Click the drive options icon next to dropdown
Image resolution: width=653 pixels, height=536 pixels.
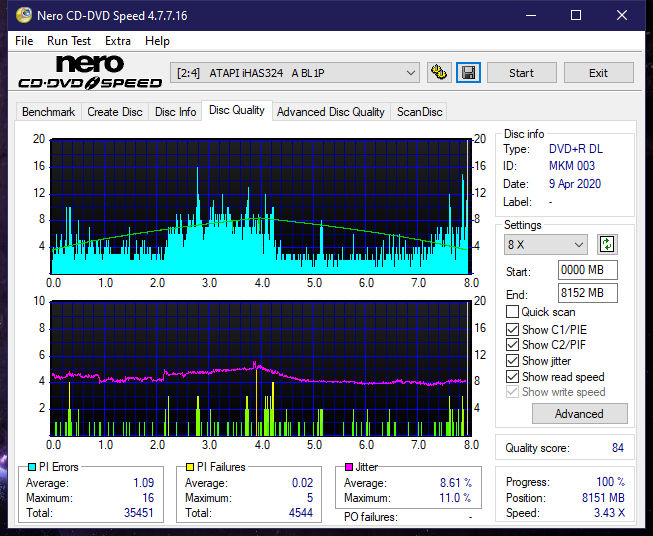coord(439,73)
